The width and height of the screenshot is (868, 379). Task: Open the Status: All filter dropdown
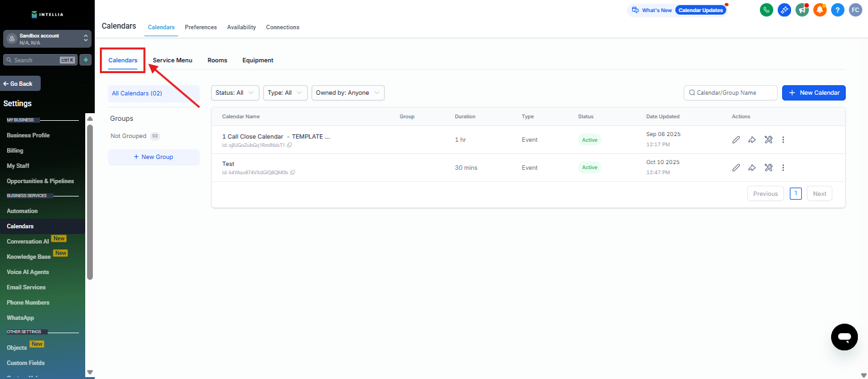(235, 93)
